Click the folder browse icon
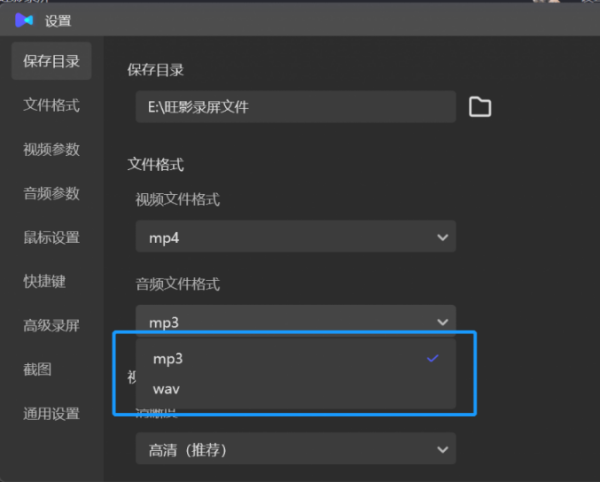 [x=480, y=107]
